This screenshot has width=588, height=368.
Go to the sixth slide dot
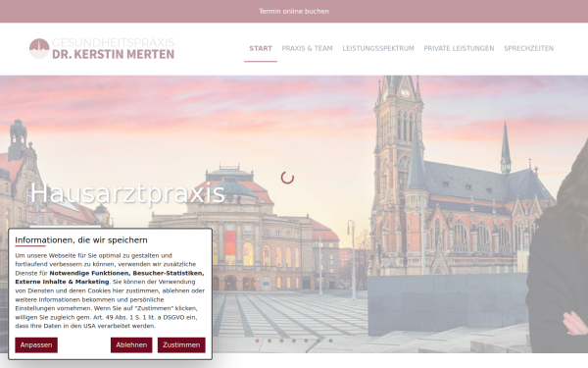(318, 341)
